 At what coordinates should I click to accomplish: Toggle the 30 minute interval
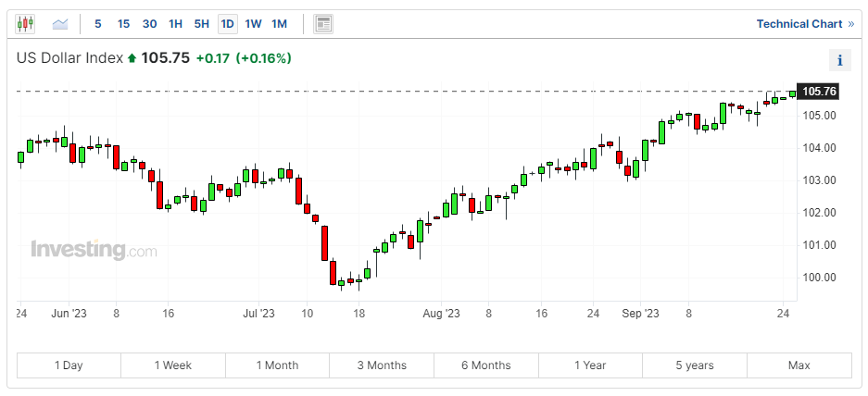(x=149, y=23)
